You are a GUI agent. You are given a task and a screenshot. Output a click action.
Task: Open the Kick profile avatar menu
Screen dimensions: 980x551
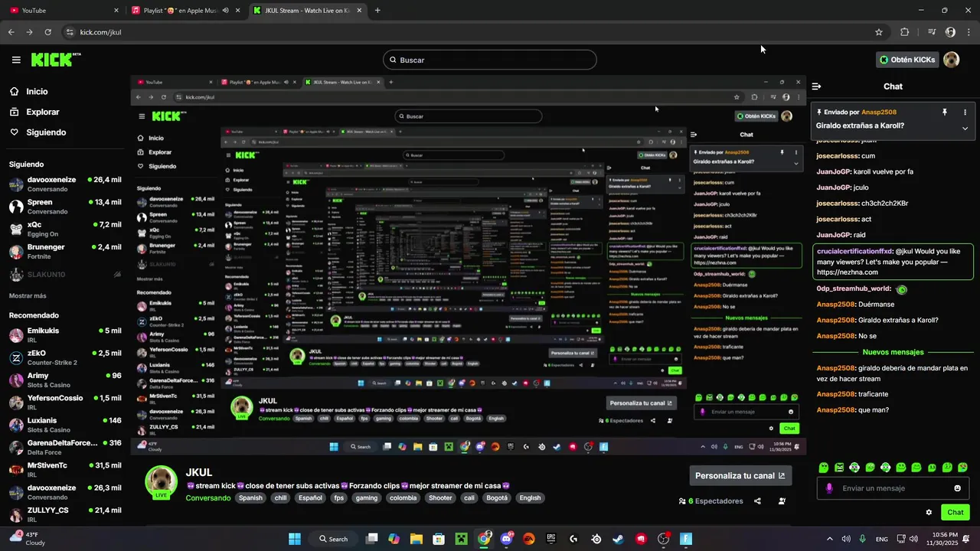(x=952, y=60)
